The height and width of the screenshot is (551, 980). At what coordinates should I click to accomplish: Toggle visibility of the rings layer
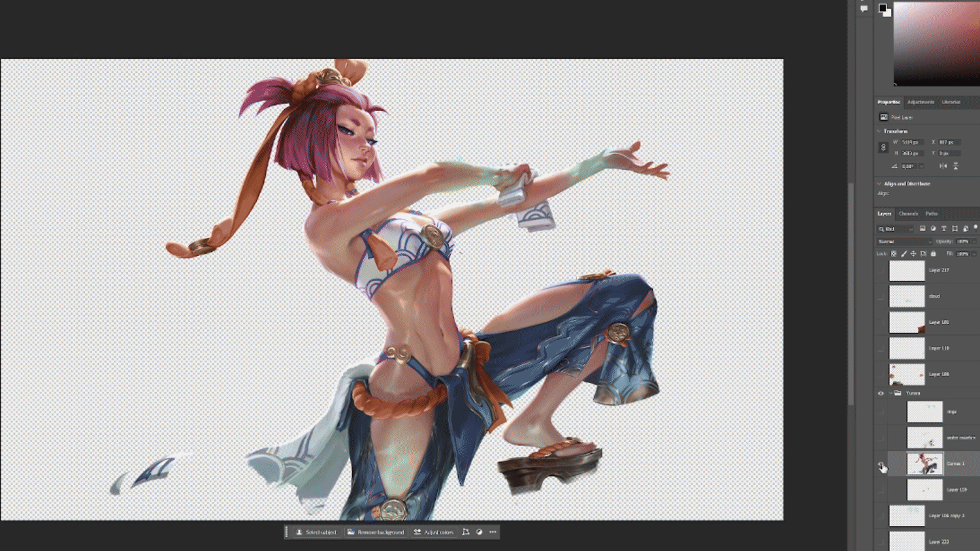(x=881, y=412)
